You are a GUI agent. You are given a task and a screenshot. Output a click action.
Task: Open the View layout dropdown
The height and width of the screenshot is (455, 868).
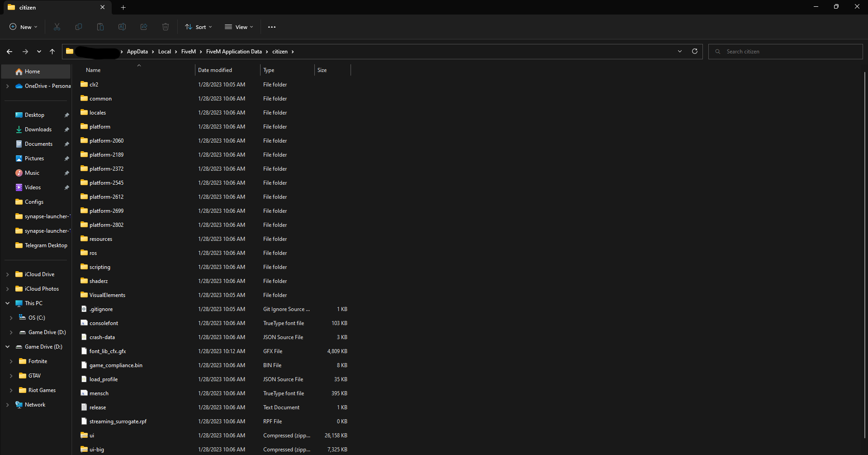click(x=239, y=27)
